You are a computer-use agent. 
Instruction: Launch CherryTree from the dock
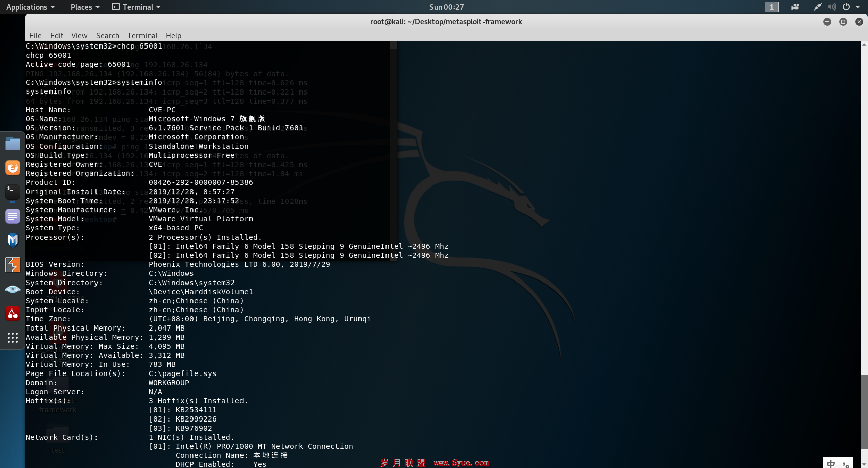pyautogui.click(x=12, y=313)
